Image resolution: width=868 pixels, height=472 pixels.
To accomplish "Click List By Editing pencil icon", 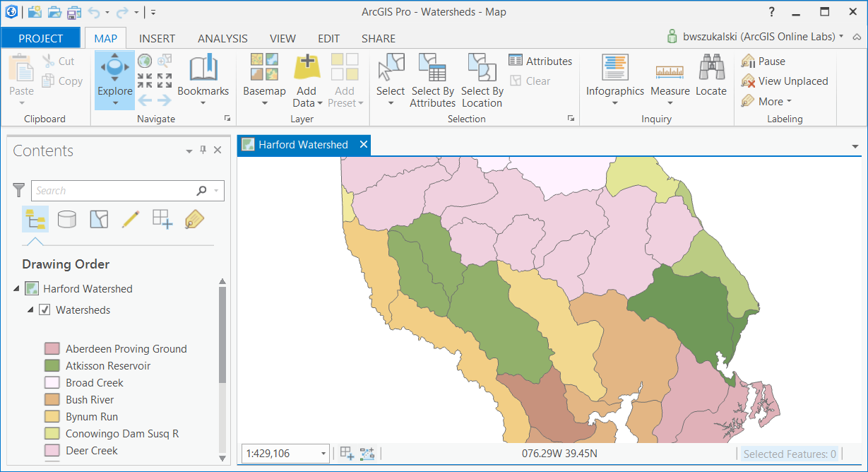I will pos(131,219).
